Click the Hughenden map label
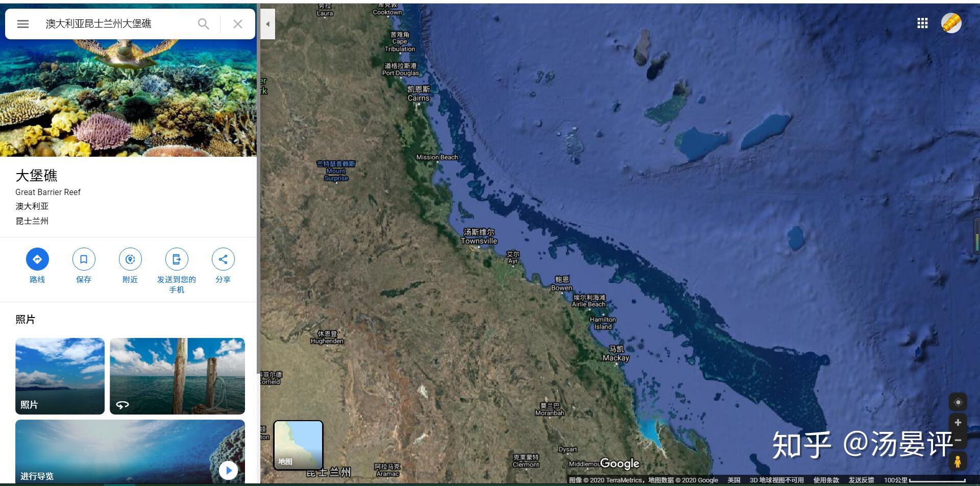Screen dimensions: 980x486 point(327,337)
